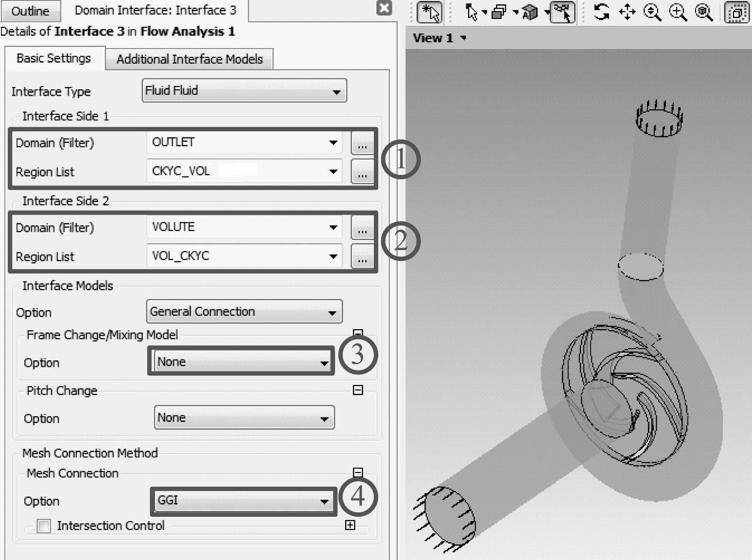Click the 'Pitch Change' section label
This screenshot has height=560, width=752.
click(x=62, y=391)
